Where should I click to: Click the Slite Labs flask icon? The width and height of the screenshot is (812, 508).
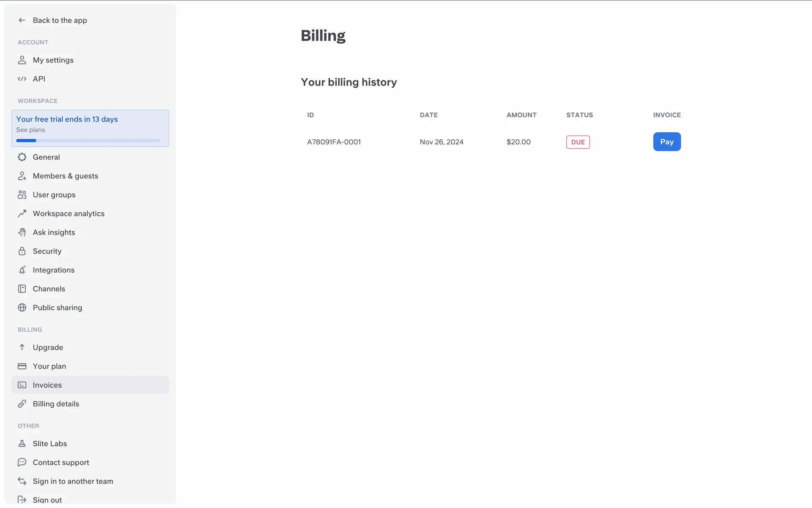click(22, 444)
